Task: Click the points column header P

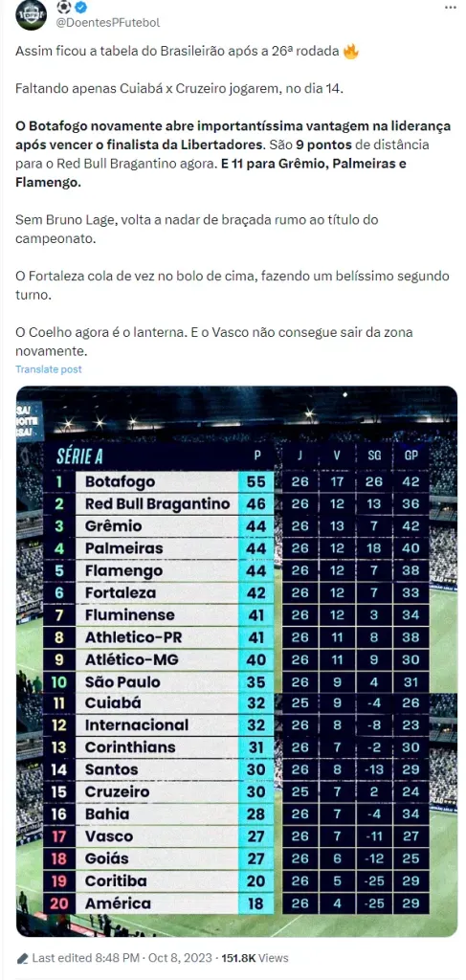Action: (256, 457)
